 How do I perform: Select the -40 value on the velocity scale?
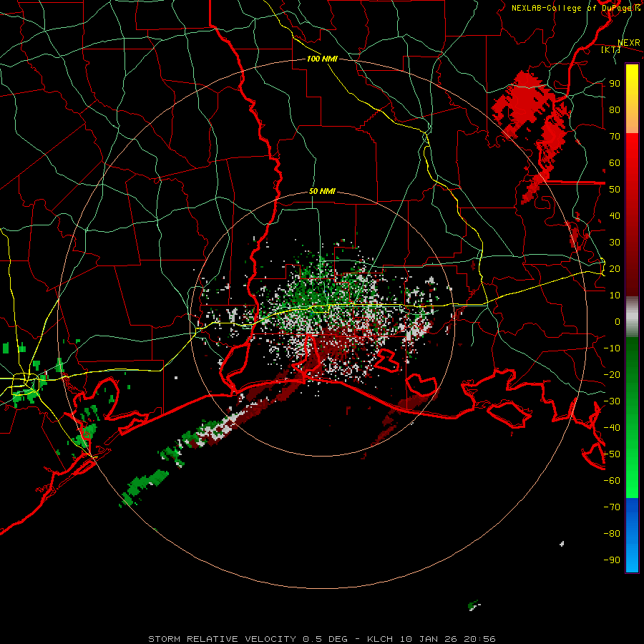point(612,428)
